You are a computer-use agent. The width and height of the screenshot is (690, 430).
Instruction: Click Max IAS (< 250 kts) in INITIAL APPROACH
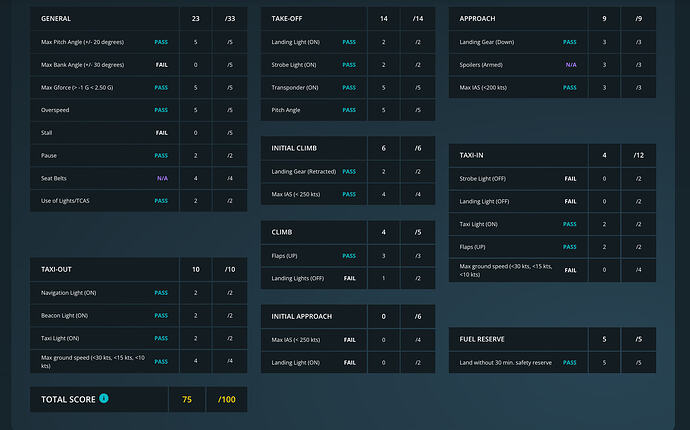pos(296,340)
